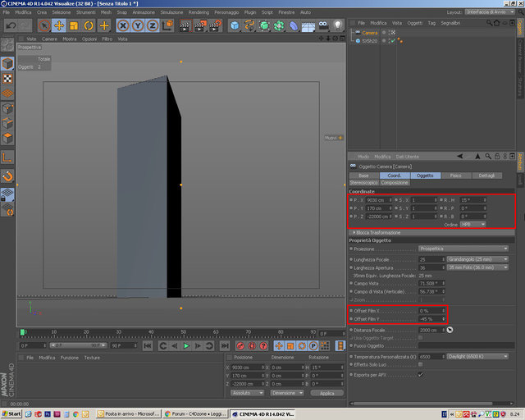Open object manager Oggetti menu
This screenshot has width=525, height=420.
415,23
